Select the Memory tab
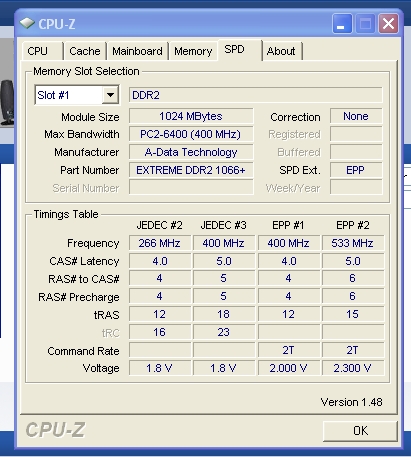This screenshot has height=457, width=411. (x=193, y=51)
